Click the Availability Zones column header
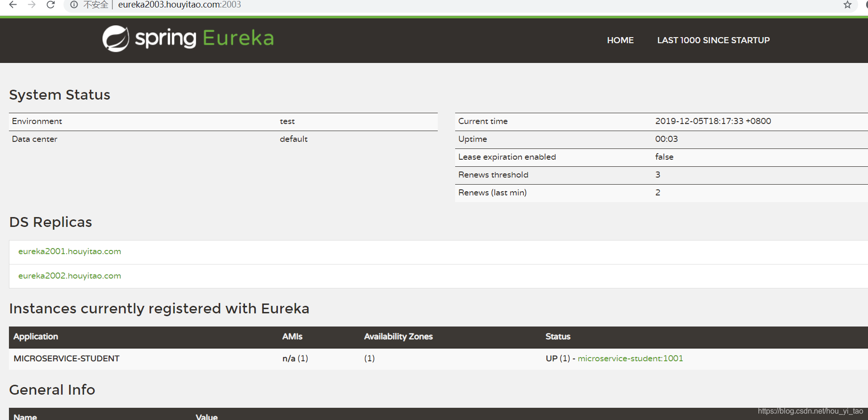The height and width of the screenshot is (420, 868). point(398,337)
